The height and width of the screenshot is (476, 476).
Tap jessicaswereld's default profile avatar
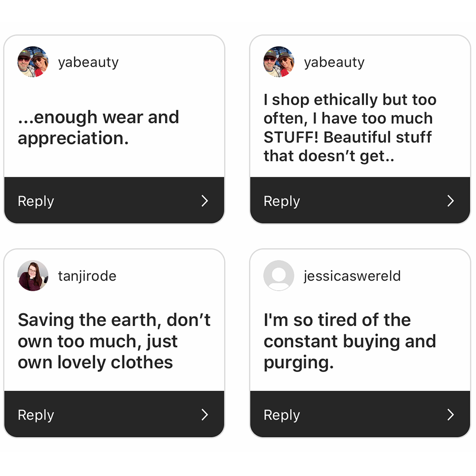click(278, 276)
